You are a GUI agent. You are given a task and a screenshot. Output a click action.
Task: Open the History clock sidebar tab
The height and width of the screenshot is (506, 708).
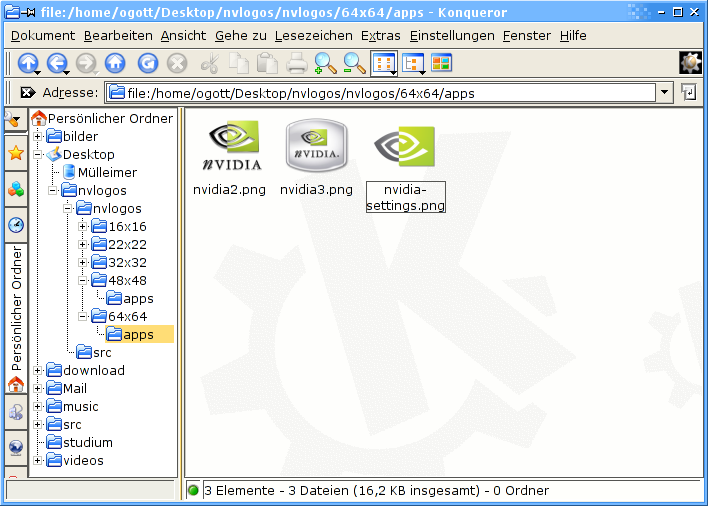tap(16, 225)
